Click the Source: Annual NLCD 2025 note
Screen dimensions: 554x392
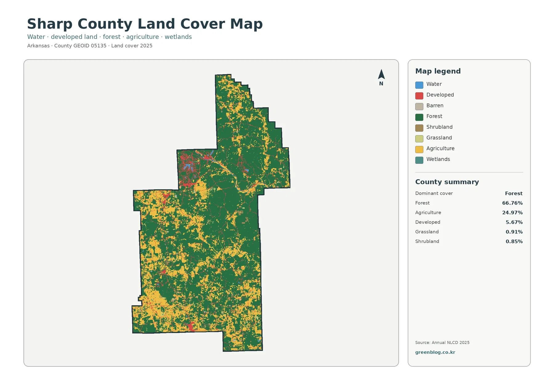point(442,342)
